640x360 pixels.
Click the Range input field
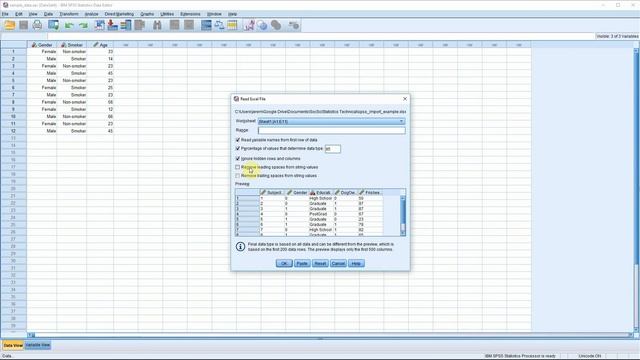[331, 130]
